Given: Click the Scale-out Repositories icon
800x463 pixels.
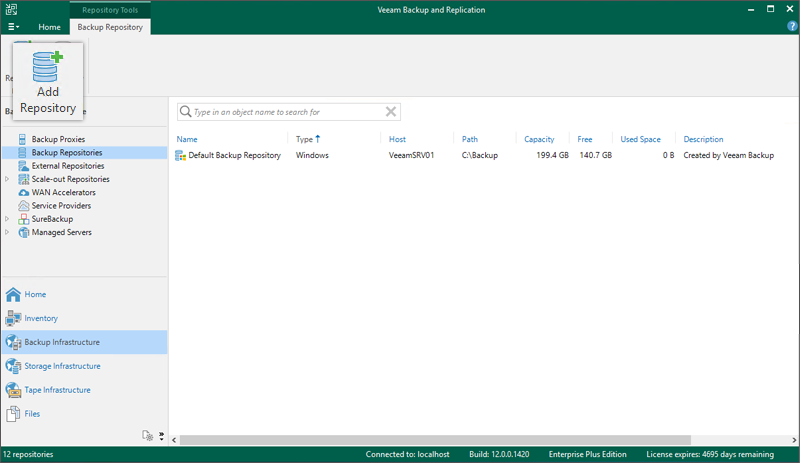Looking at the screenshot, I should (x=23, y=179).
